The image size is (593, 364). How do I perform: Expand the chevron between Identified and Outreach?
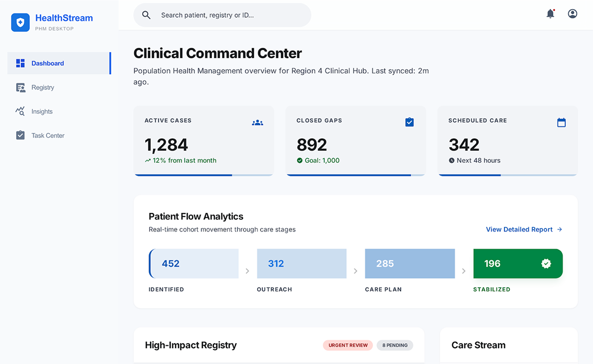(x=247, y=270)
